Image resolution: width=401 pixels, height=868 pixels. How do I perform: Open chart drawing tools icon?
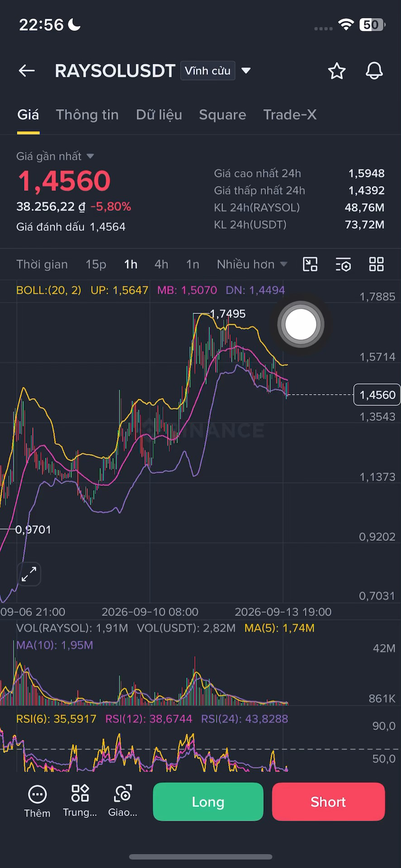click(310, 264)
